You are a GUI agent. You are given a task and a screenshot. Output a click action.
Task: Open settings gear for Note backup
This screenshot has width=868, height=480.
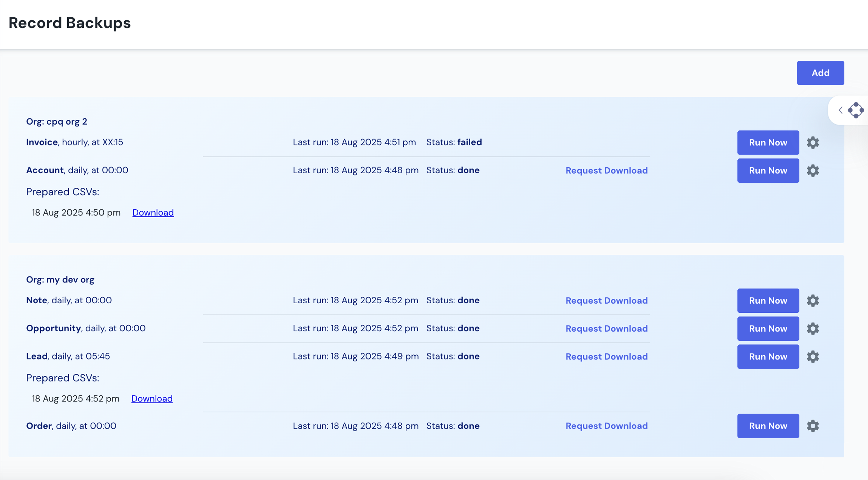(813, 300)
